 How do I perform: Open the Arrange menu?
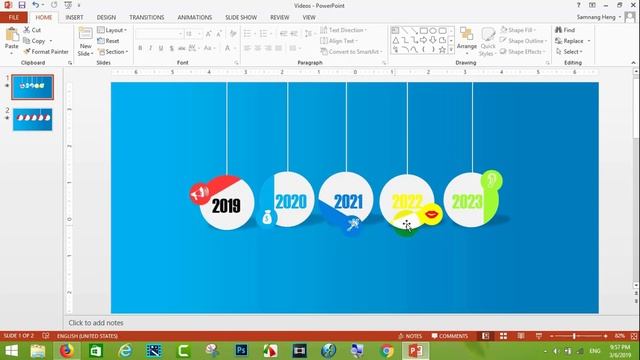(x=467, y=40)
